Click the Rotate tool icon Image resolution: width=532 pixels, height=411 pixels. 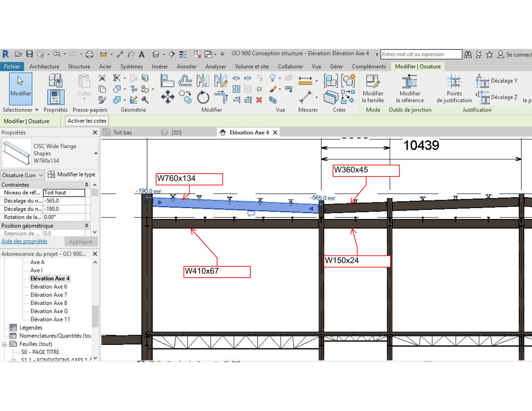(203, 97)
